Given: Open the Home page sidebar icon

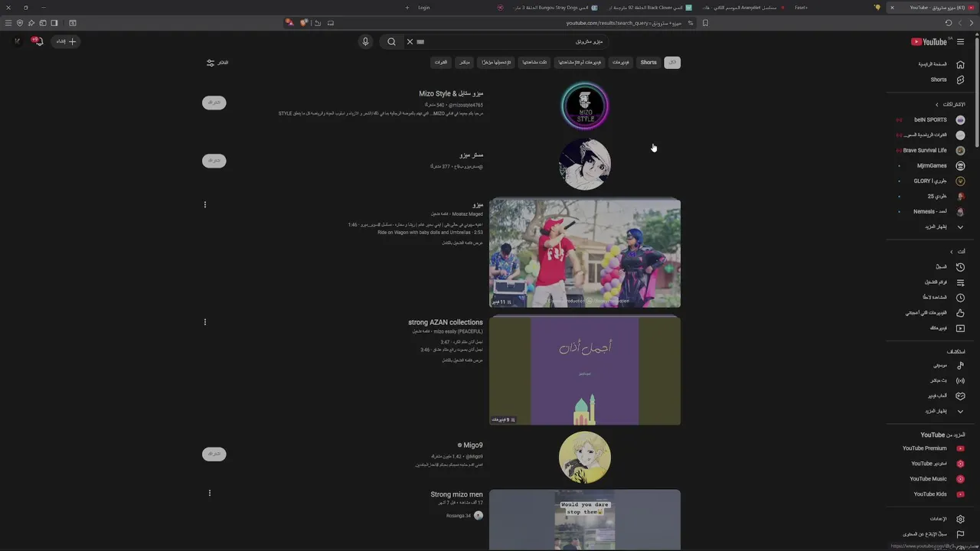Looking at the screenshot, I should [960, 64].
